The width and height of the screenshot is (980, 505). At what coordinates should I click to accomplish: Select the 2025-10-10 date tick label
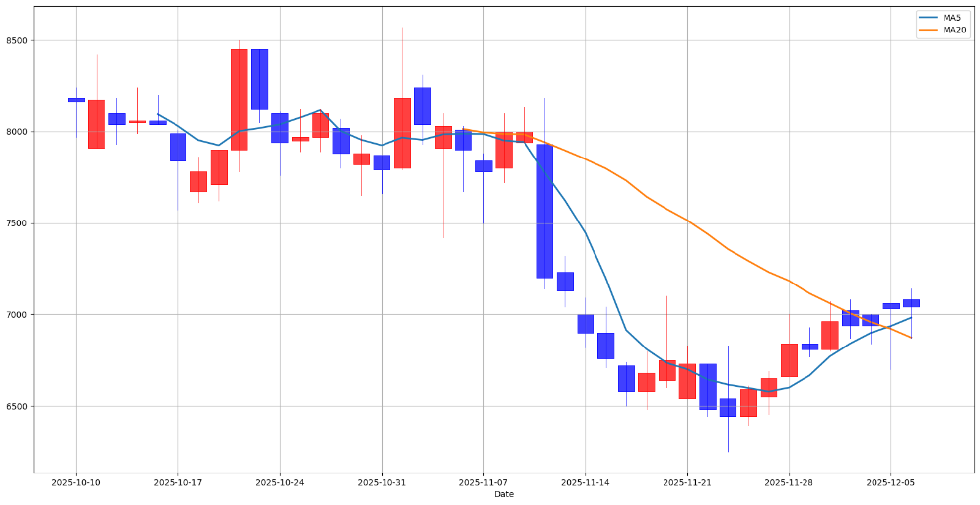click(x=76, y=482)
